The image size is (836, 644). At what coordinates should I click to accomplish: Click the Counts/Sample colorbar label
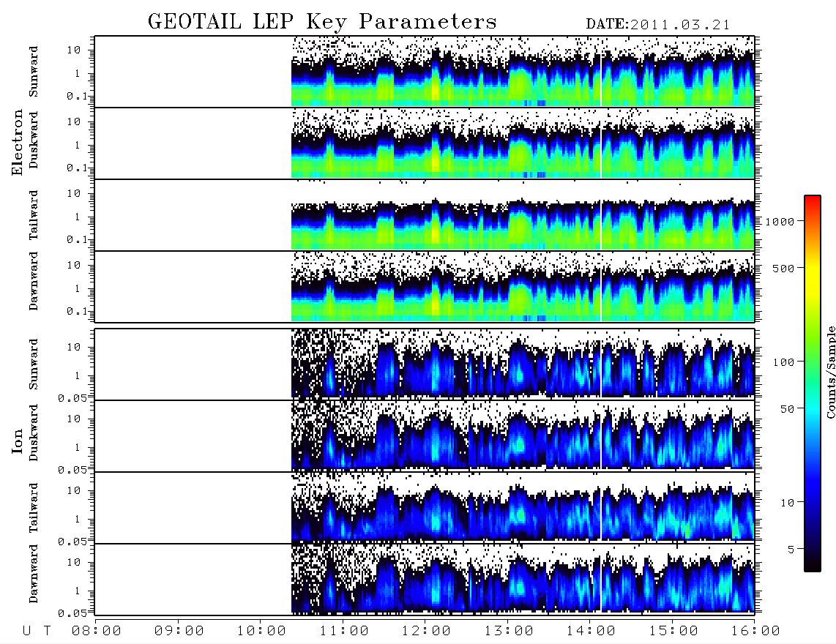830,372
